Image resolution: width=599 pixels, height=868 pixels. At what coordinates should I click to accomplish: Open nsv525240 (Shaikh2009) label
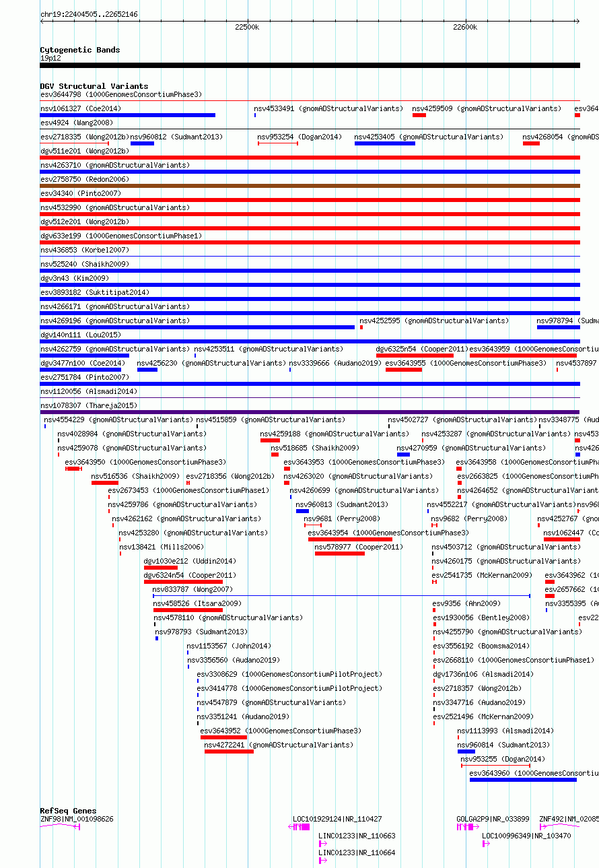coord(85,264)
